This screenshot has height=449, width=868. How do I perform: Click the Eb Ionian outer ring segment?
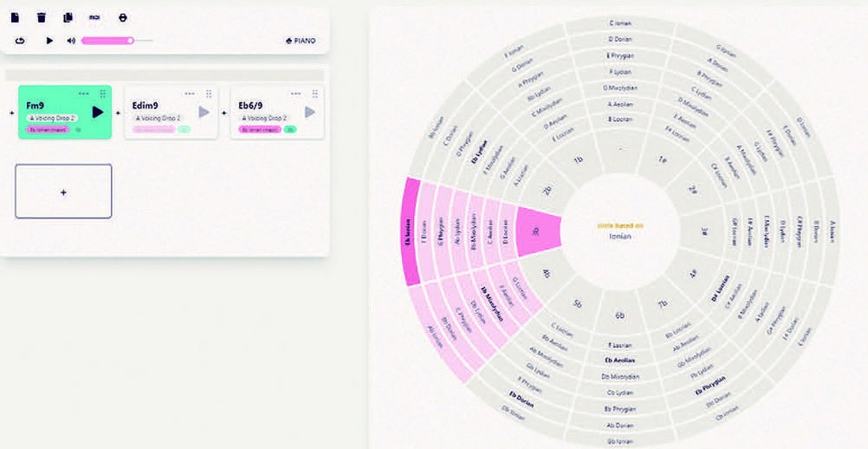pyautogui.click(x=411, y=231)
